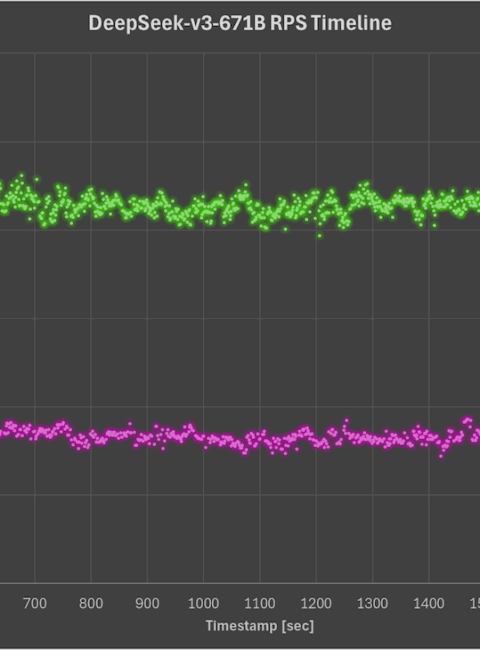Click the x-axis label 1300
Image resolution: width=480 pixels, height=650 pixels.
373,603
